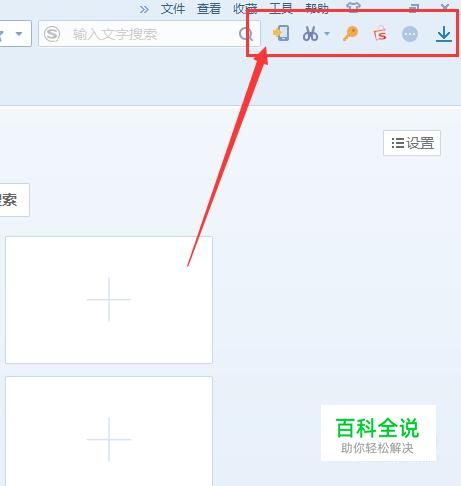The image size is (461, 486).
Task: Click the scissors screenshot tool
Action: pos(310,34)
